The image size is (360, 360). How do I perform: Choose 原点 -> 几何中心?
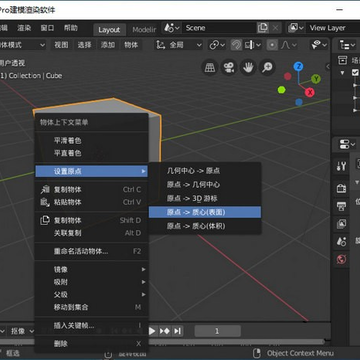[x=205, y=185]
